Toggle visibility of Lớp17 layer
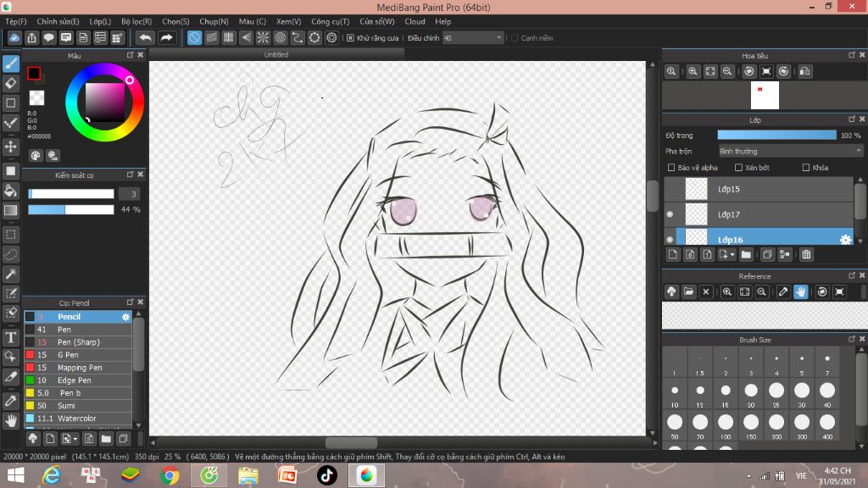The height and width of the screenshot is (488, 868). [670, 214]
